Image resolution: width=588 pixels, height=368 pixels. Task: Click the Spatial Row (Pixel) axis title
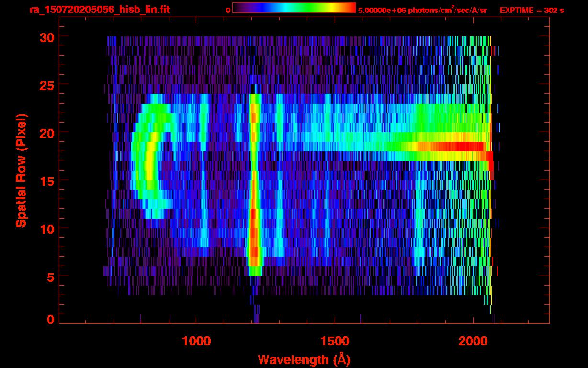click(21, 171)
